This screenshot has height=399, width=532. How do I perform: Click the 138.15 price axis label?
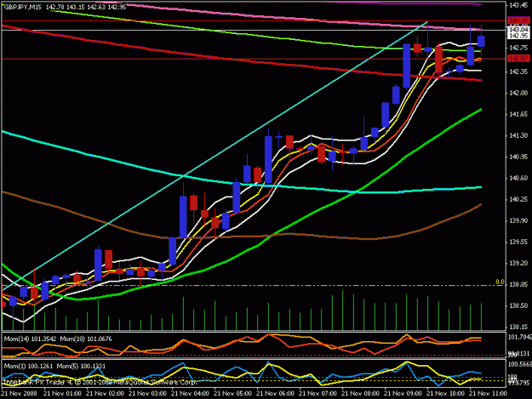point(518,327)
